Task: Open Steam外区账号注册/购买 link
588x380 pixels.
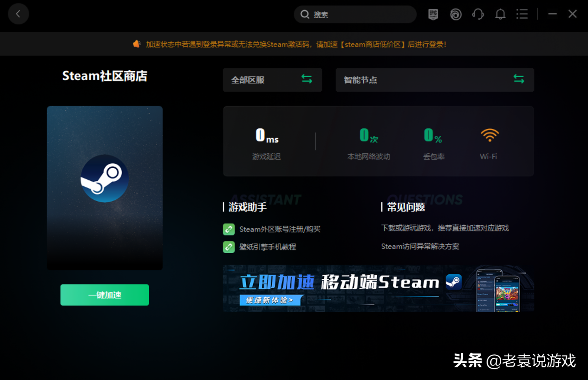Action: pyautogui.click(x=280, y=229)
